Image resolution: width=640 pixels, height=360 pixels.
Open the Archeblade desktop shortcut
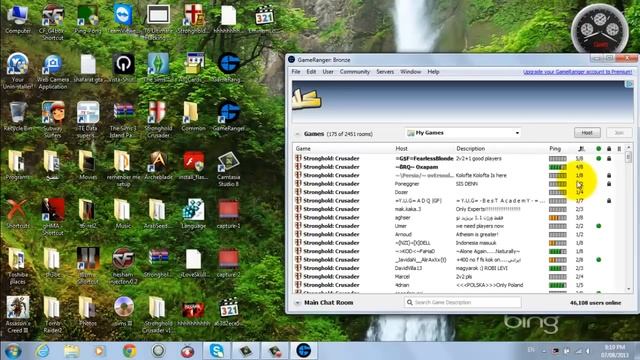click(158, 166)
